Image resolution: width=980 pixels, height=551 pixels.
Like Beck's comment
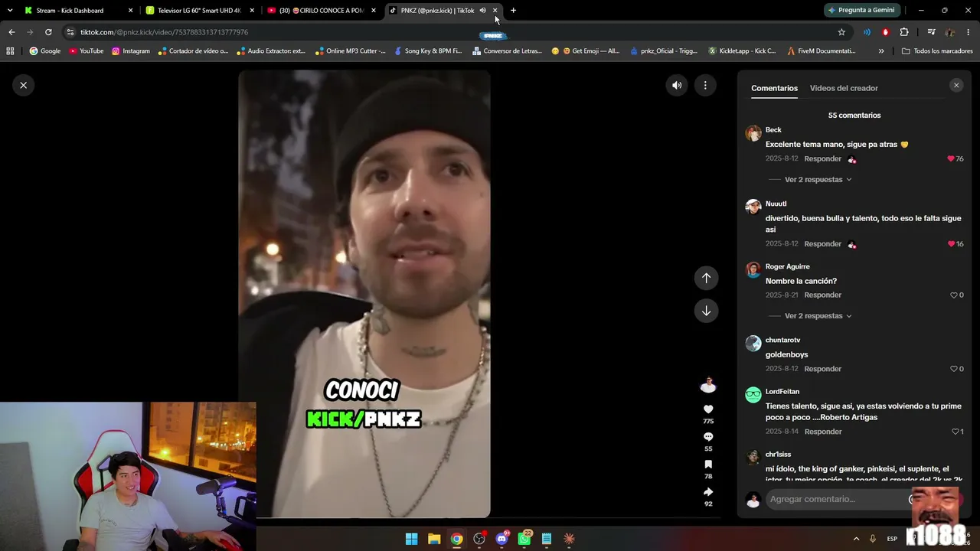[951, 159]
